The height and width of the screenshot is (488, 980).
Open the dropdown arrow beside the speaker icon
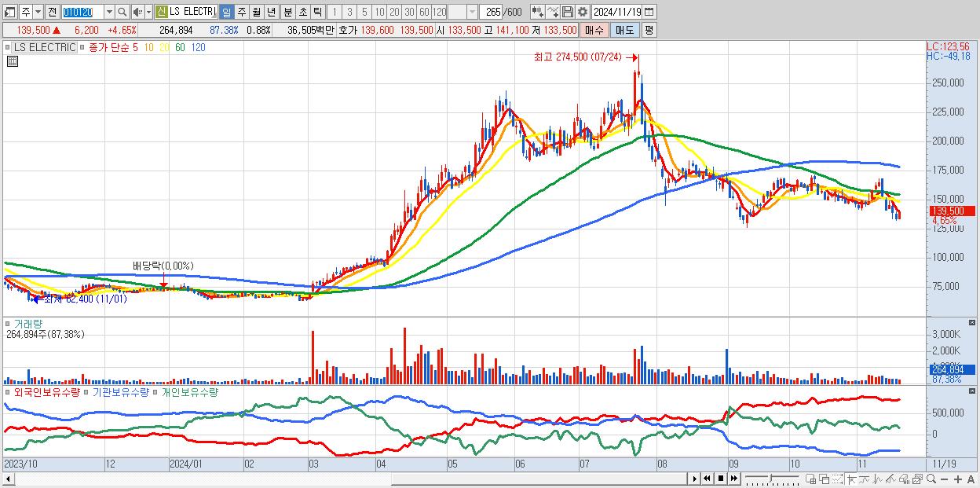click(x=148, y=12)
